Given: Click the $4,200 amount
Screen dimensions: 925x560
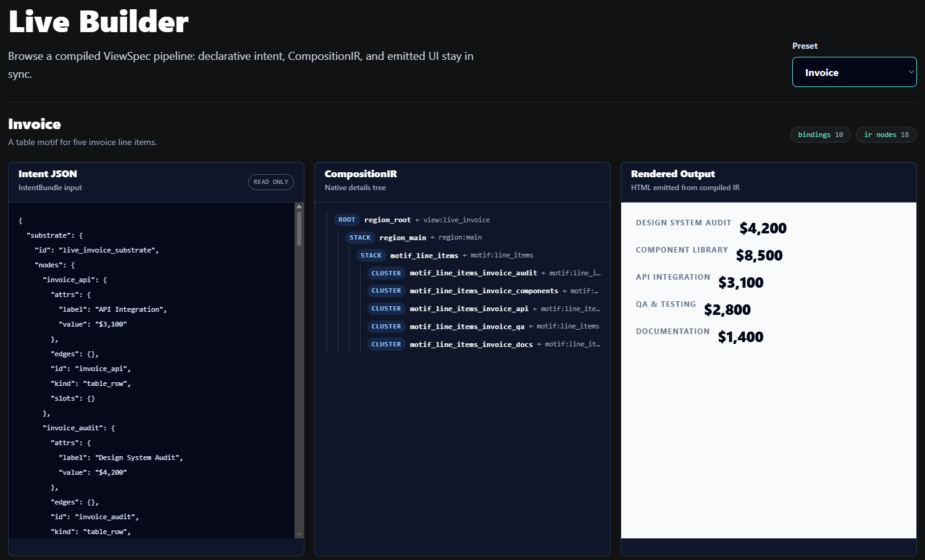Looking at the screenshot, I should pos(763,228).
